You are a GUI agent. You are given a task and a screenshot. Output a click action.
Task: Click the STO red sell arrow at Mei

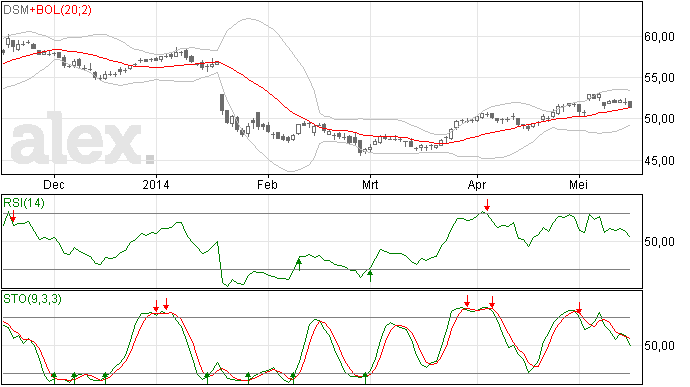(580, 308)
